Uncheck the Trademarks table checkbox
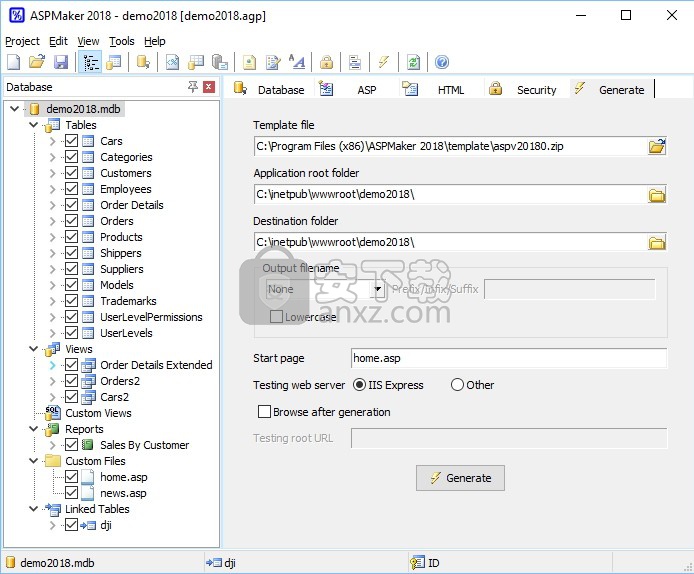 coord(71,301)
